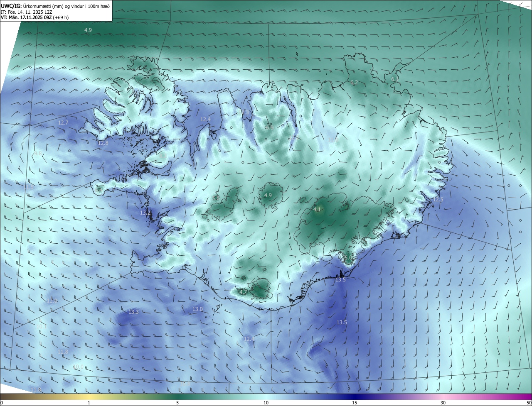Screen dimensions: 532x406
Task: Click the 10.1 value label
Action: click(42, 326)
